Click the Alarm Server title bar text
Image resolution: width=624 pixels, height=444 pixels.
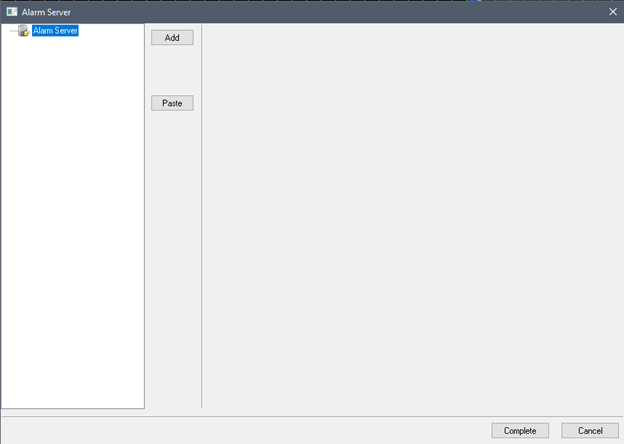[x=46, y=12]
